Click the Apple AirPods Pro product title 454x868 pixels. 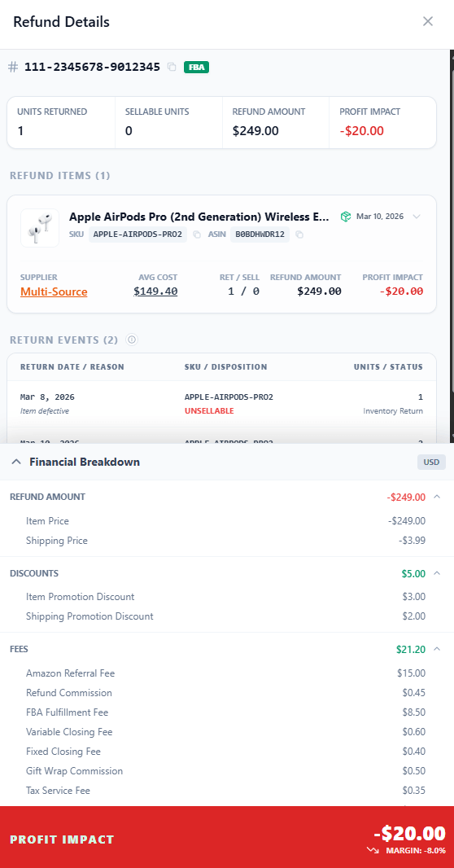(x=199, y=217)
